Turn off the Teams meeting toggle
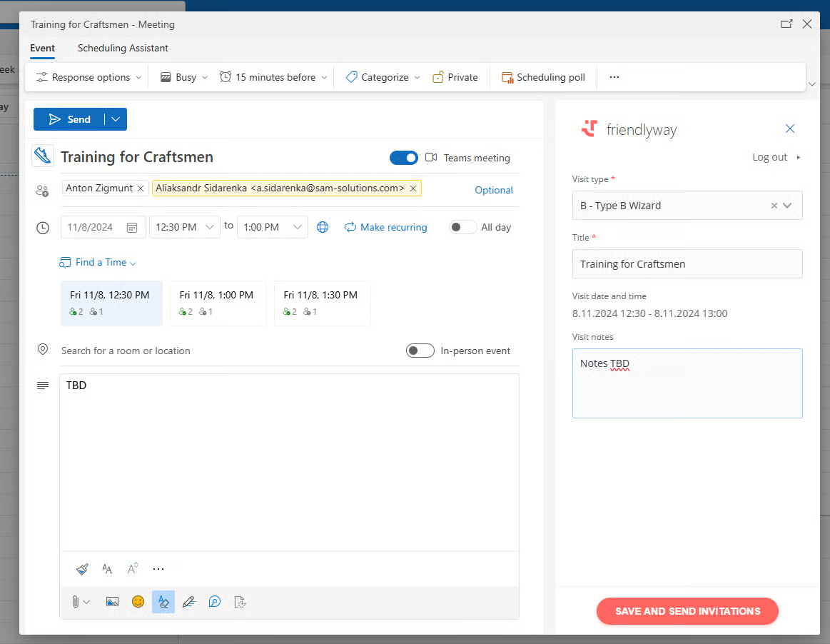The width and height of the screenshot is (830, 644). click(x=404, y=158)
